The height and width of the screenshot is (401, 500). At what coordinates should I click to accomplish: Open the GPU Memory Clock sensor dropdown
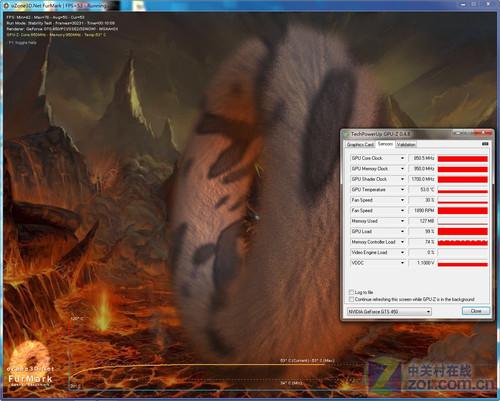[x=402, y=169]
